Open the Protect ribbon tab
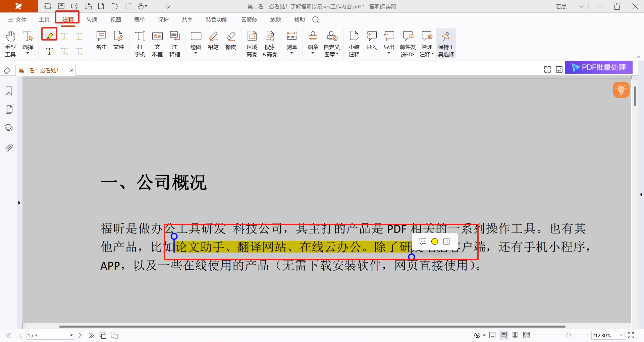The height and width of the screenshot is (342, 644). click(x=163, y=20)
